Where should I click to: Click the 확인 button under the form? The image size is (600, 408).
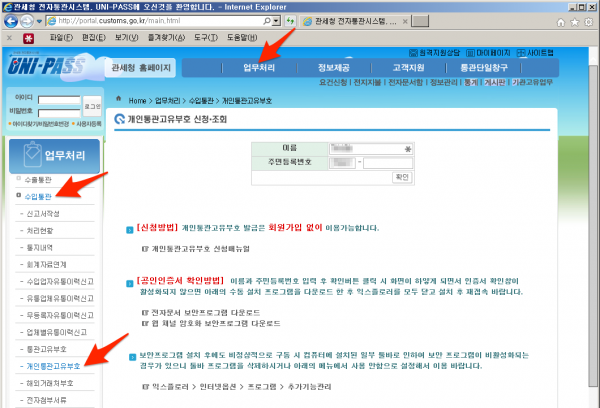tap(402, 177)
